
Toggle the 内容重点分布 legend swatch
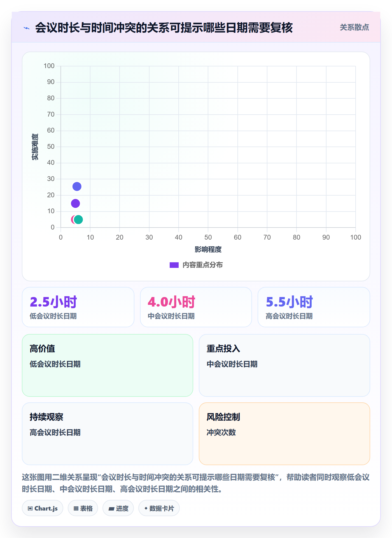pyautogui.click(x=174, y=265)
